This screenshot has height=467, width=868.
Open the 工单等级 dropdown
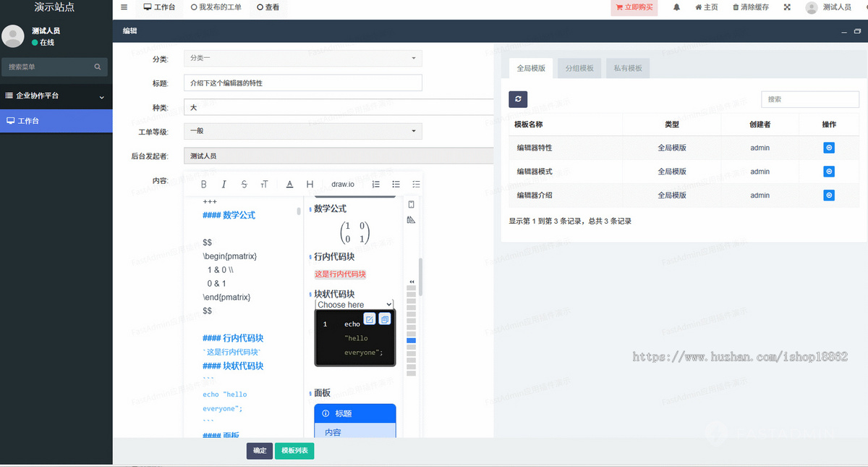click(302, 132)
